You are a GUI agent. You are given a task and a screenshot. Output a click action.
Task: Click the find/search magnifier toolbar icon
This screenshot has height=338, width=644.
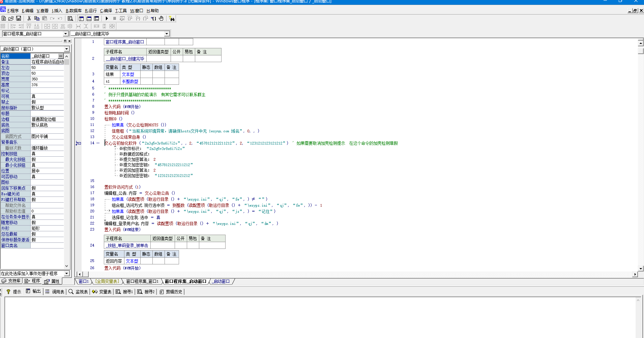point(70,19)
